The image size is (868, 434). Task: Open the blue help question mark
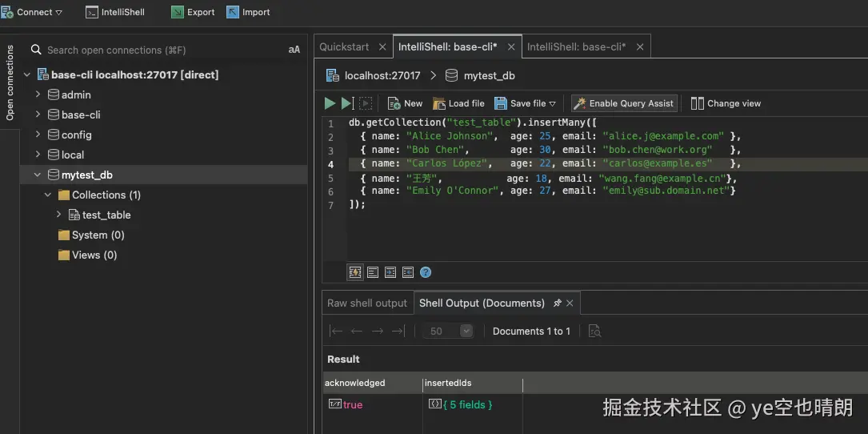click(x=425, y=272)
